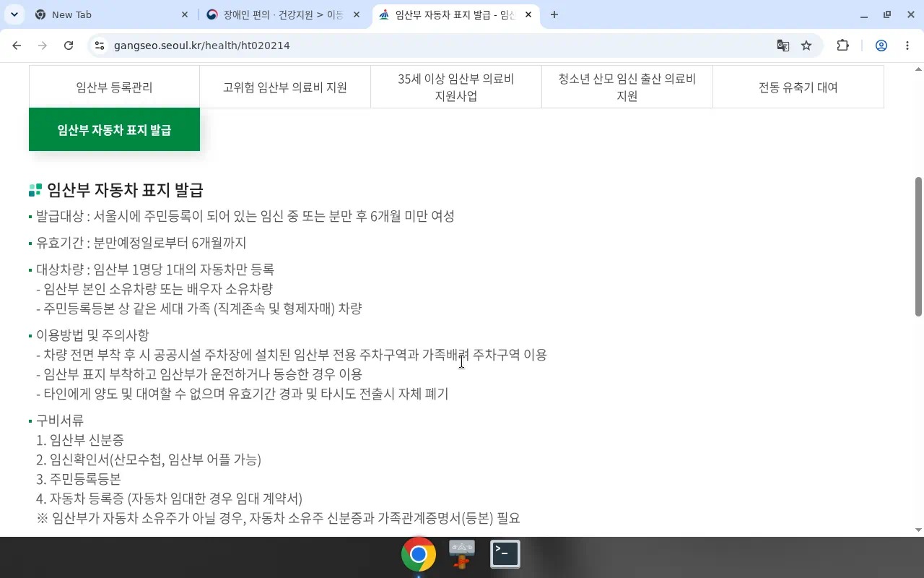Viewport: 924px width, 578px height.
Task: Open 35세 이상 임산부 의료비 지원사업 menu
Action: pos(456,87)
